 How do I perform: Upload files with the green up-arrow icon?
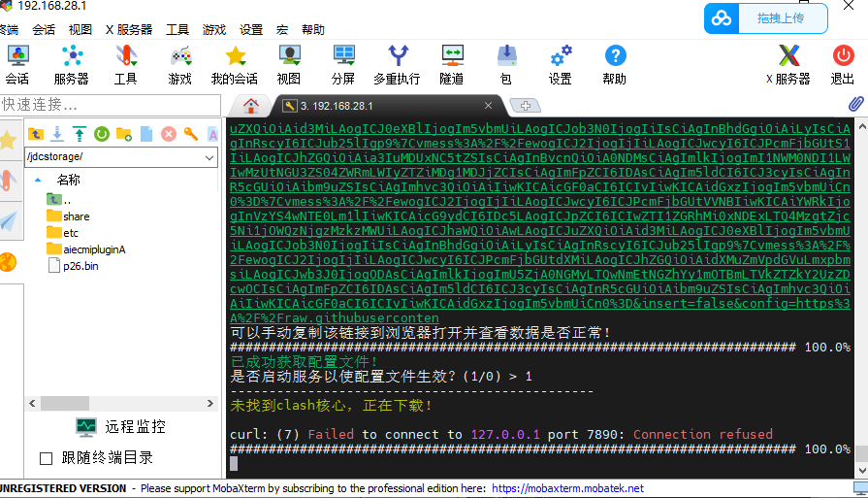point(80,133)
